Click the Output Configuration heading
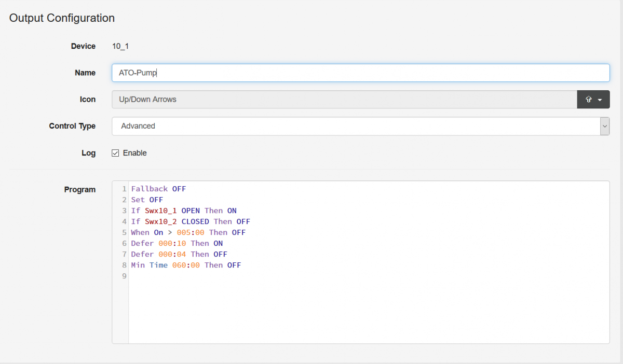Screen dimensions: 623x364 point(62,18)
